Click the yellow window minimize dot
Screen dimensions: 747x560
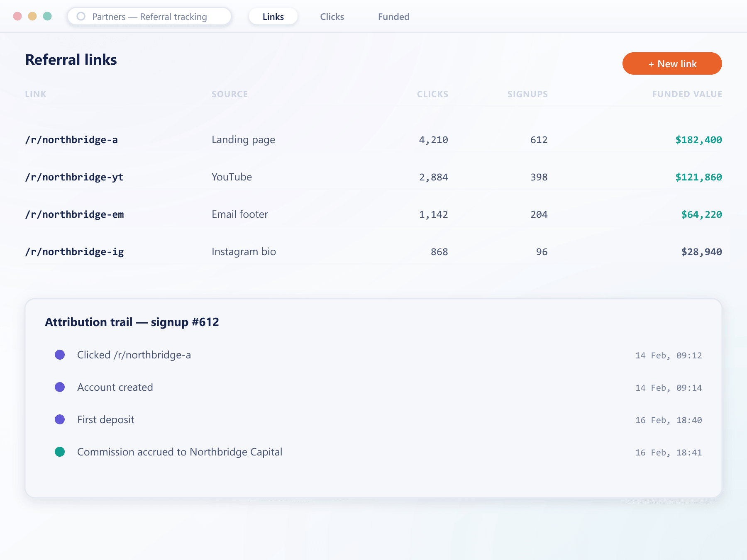(x=32, y=16)
